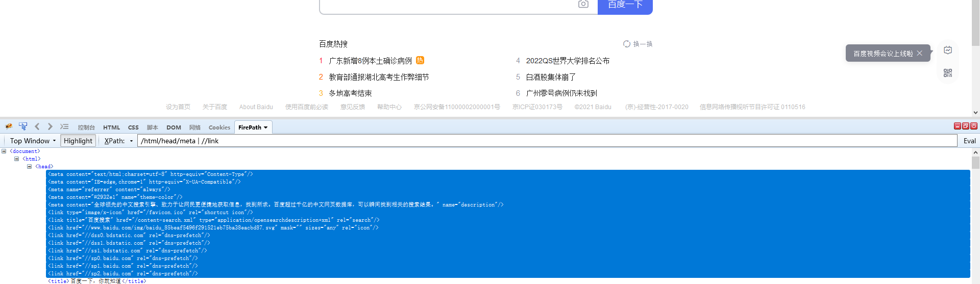Click the page scrollbar down arrow
Screen dimensions: 980x284
[x=975, y=113]
